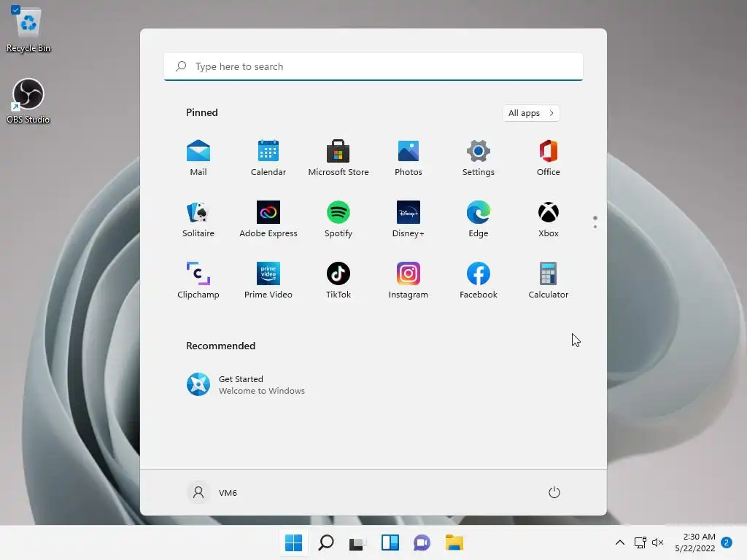747x560 pixels.
Task: Open the Mail app
Action: [x=198, y=157]
